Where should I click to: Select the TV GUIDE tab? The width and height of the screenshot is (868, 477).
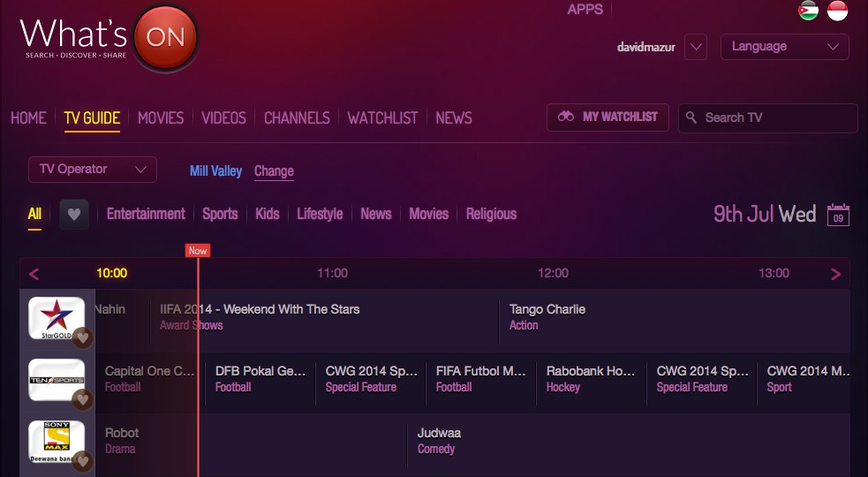92,118
